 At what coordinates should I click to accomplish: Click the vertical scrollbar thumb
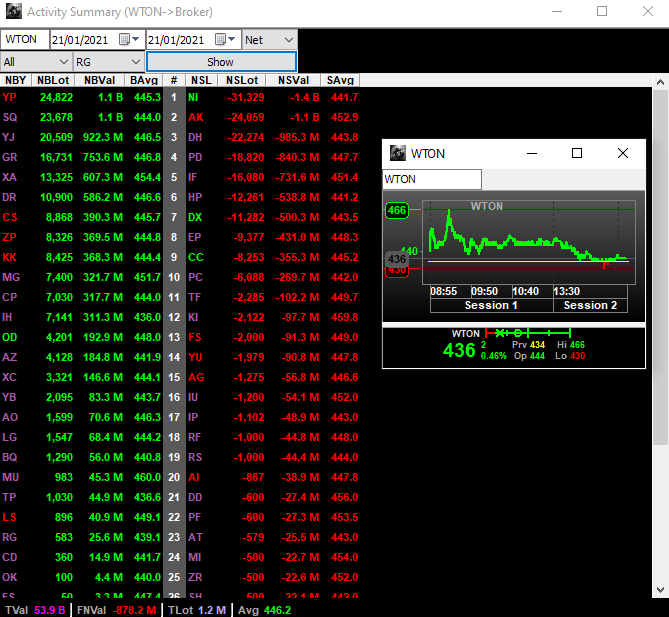pos(660,267)
